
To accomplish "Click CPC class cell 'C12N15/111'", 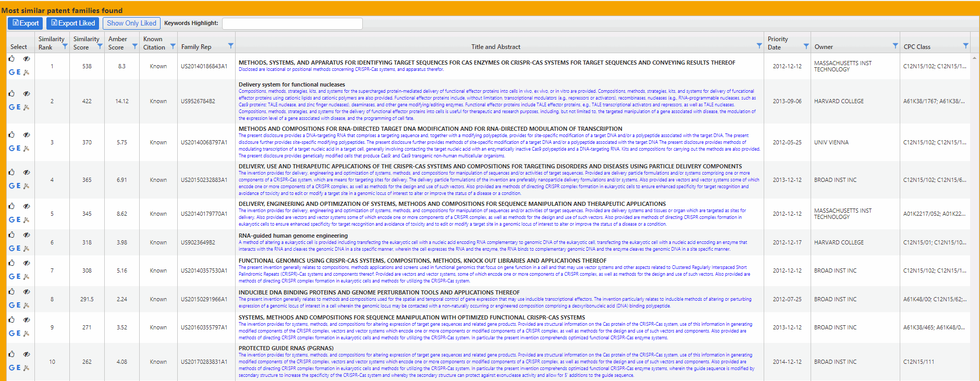I will tap(918, 362).
